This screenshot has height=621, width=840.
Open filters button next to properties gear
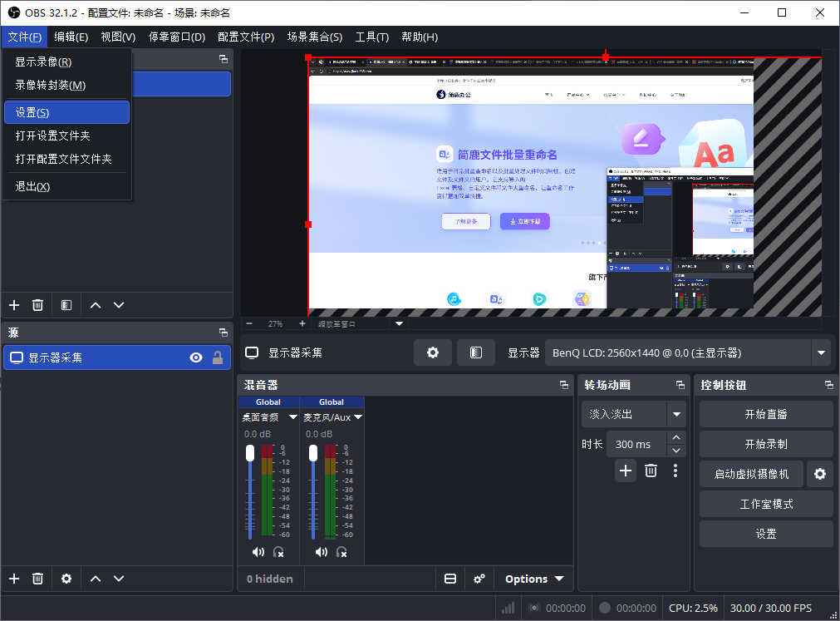click(x=476, y=352)
